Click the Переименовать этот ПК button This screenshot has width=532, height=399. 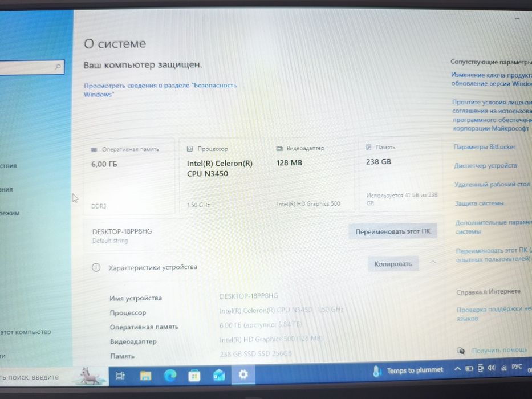(x=392, y=231)
